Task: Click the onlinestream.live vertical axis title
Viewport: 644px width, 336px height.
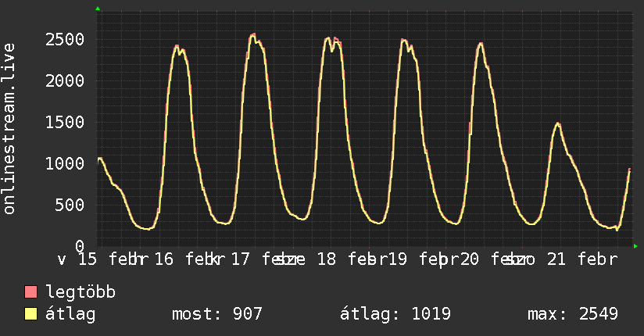Action: click(x=10, y=129)
